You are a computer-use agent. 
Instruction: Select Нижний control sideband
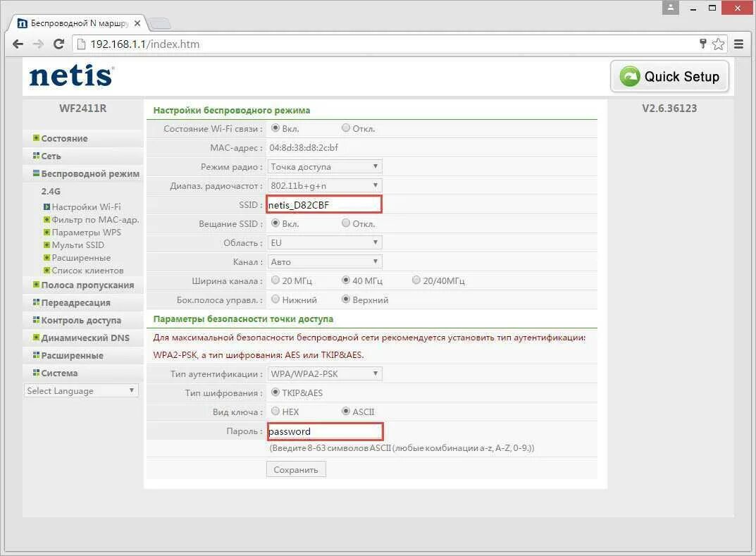pos(275,299)
